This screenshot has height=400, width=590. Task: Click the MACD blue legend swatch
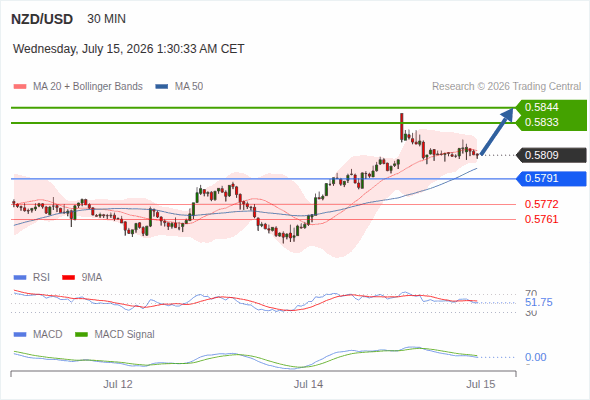coord(20,335)
